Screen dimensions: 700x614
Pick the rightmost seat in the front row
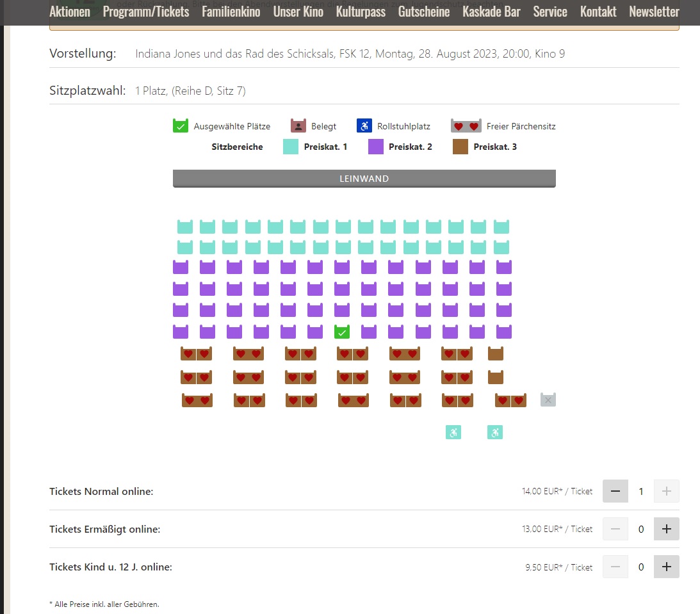pyautogui.click(x=501, y=227)
